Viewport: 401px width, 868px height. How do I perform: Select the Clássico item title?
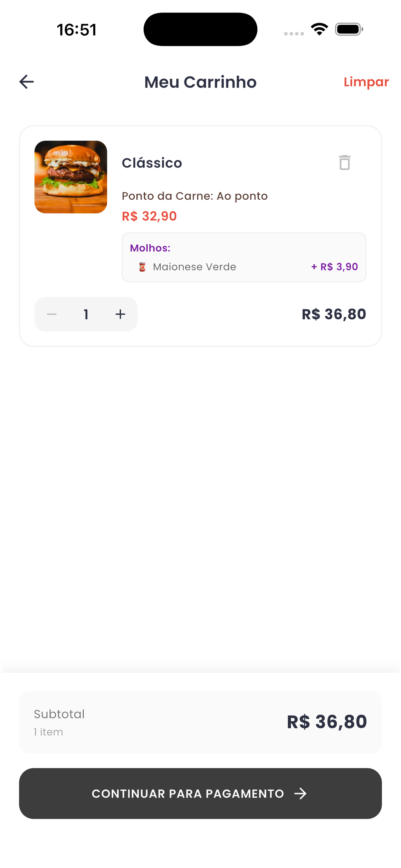tap(152, 163)
